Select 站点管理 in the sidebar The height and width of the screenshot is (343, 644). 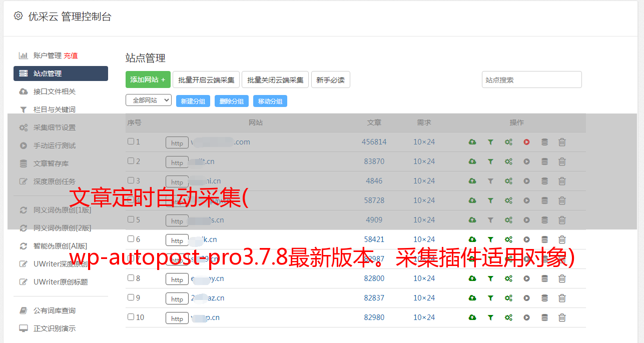61,73
